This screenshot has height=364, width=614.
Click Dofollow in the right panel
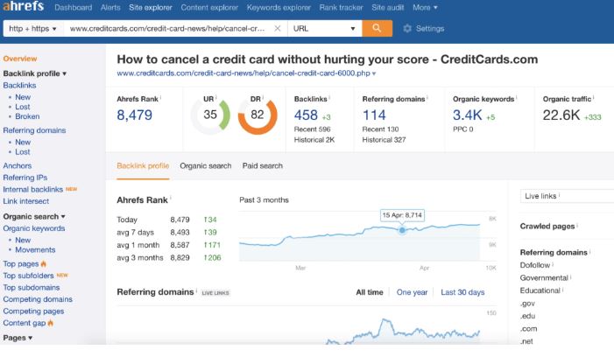pyautogui.click(x=535, y=265)
